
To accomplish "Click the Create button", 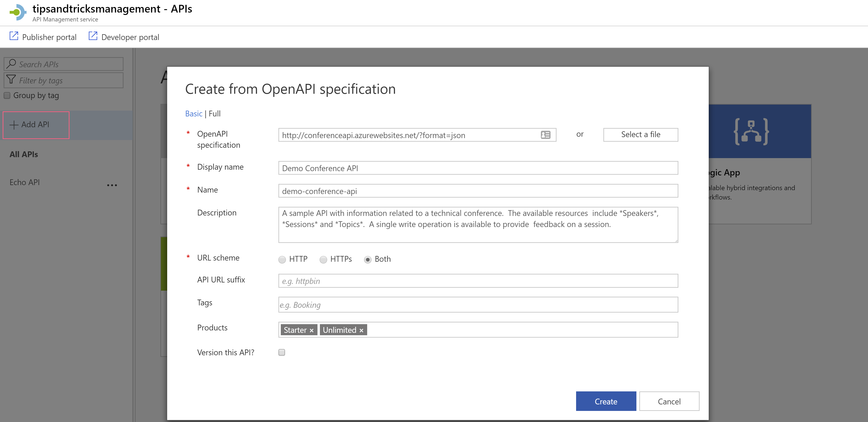I will point(606,401).
